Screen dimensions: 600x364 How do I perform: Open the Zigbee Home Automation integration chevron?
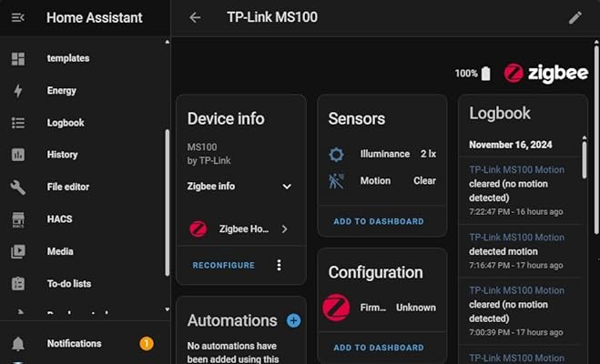(x=284, y=229)
